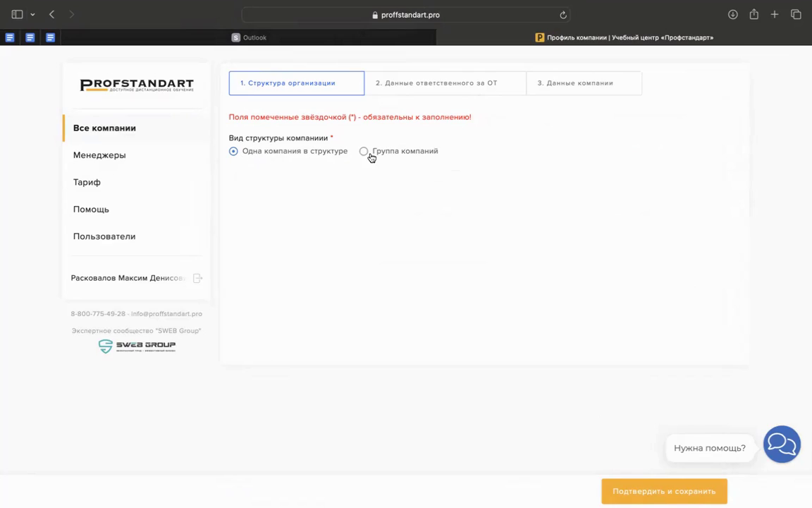The height and width of the screenshot is (508, 812).
Task: Open the second pinned document tab
Action: point(30,37)
